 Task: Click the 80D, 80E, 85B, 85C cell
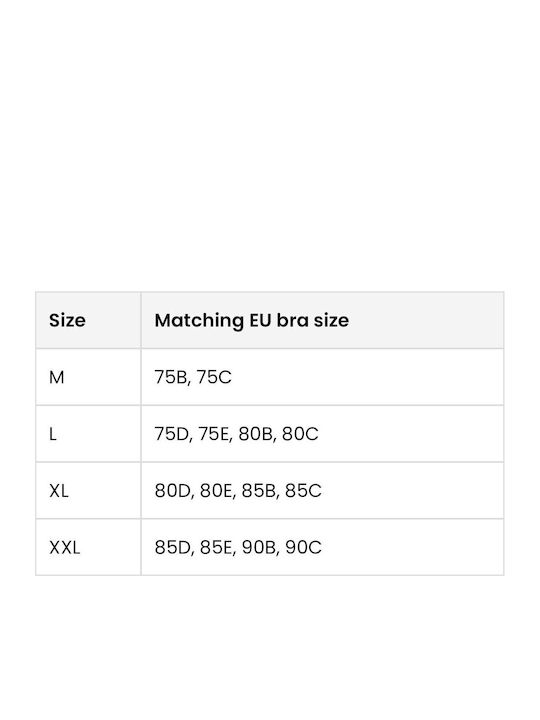coord(322,491)
